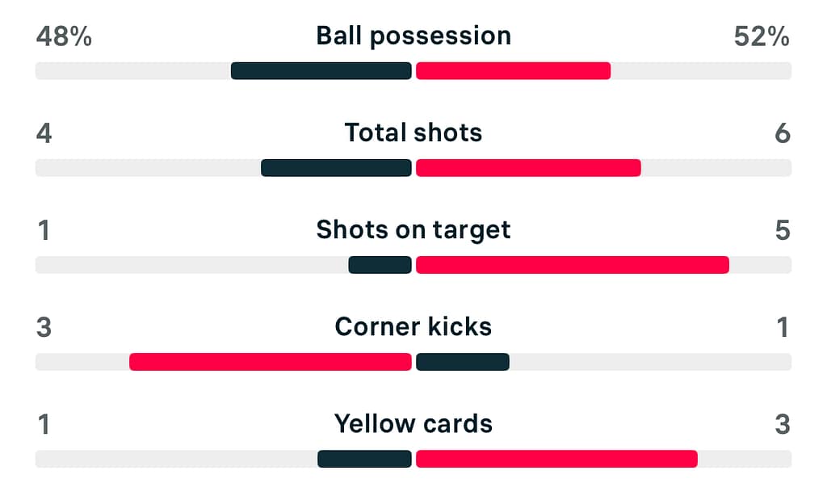827x504 pixels.
Task: Click the short dark Shots on target bar
Action: (x=380, y=265)
